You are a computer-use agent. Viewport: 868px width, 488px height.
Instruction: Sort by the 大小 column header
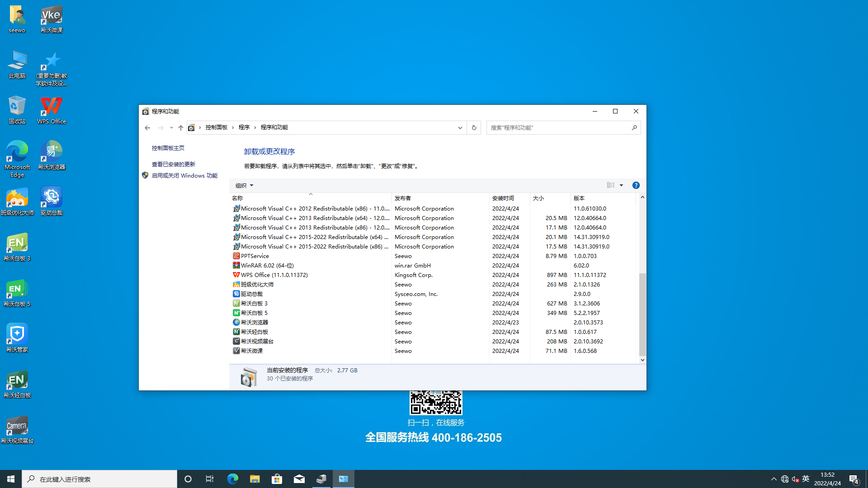coord(550,198)
